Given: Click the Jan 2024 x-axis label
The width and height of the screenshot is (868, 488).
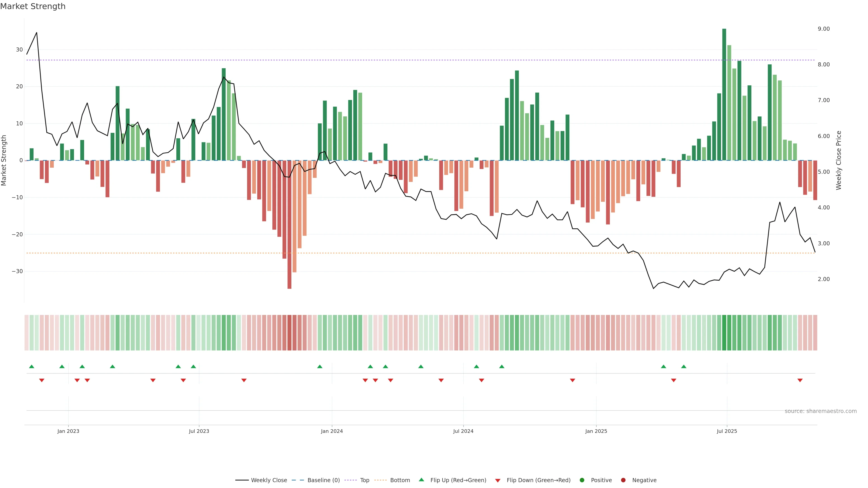Looking at the screenshot, I should coord(332,431).
